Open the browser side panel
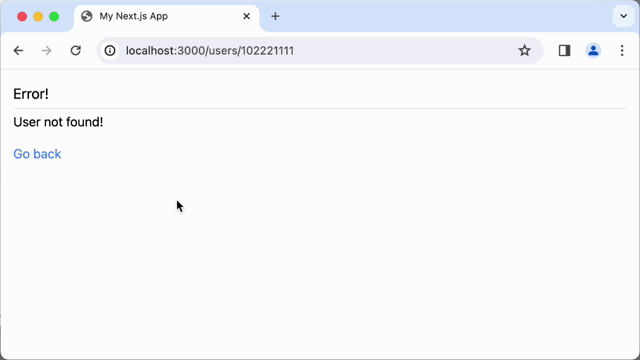Viewport: 640px width, 360px height. [x=564, y=51]
